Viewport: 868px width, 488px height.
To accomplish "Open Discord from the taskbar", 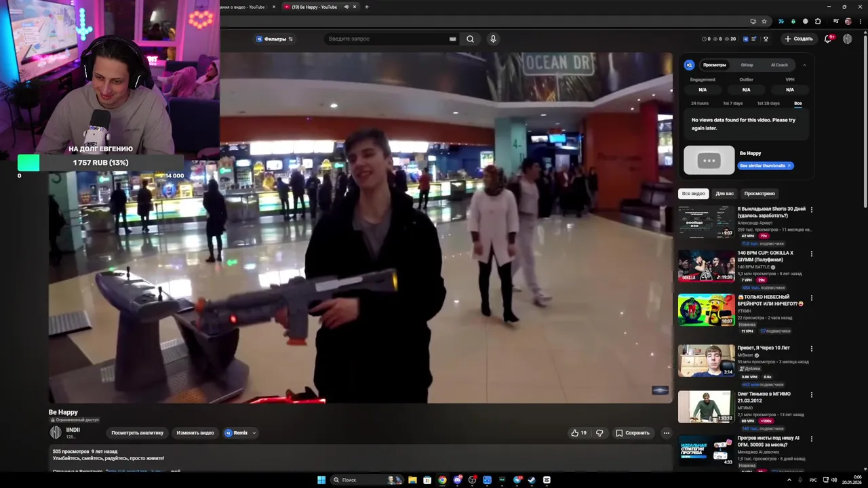I will (457, 480).
